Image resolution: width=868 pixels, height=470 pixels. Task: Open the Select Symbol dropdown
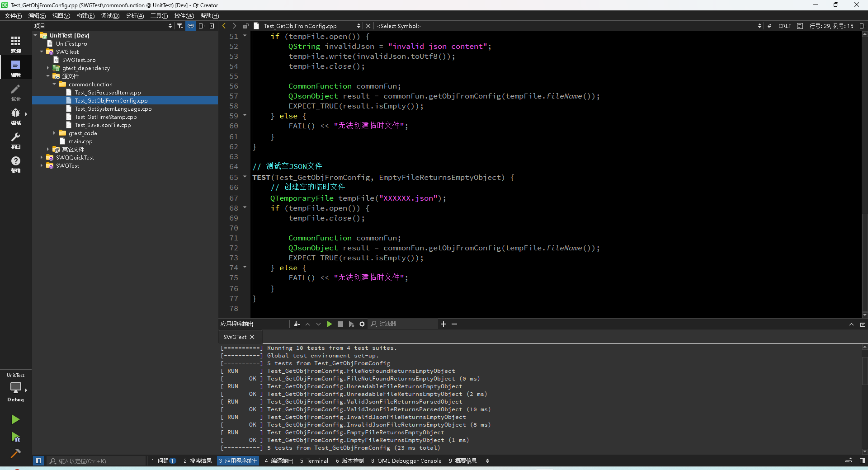[x=569, y=26]
